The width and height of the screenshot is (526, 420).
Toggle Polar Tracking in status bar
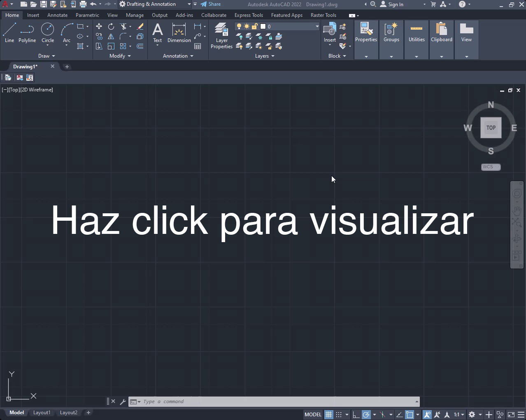point(366,415)
